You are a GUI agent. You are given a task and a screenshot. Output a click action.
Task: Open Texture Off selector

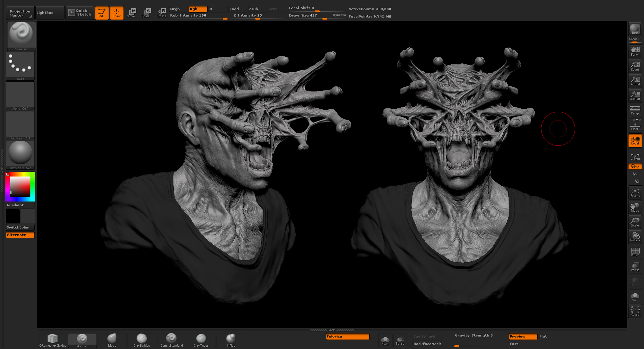[x=20, y=125]
